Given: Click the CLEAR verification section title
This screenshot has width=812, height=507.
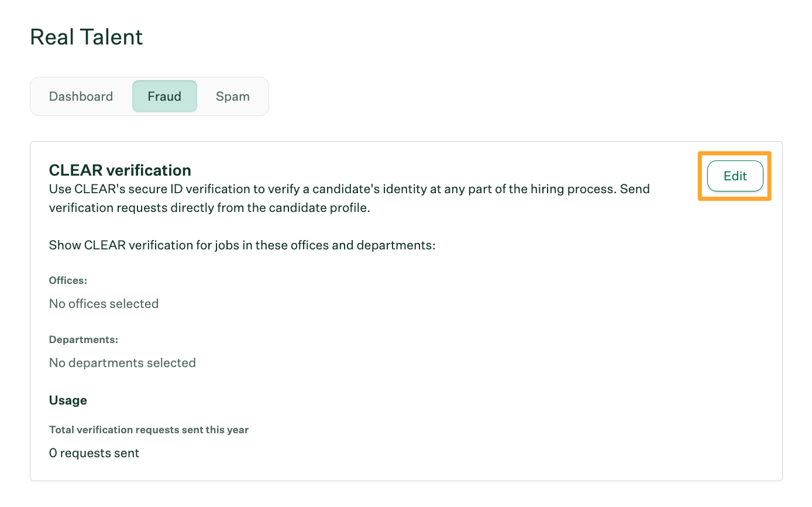Looking at the screenshot, I should [x=120, y=170].
